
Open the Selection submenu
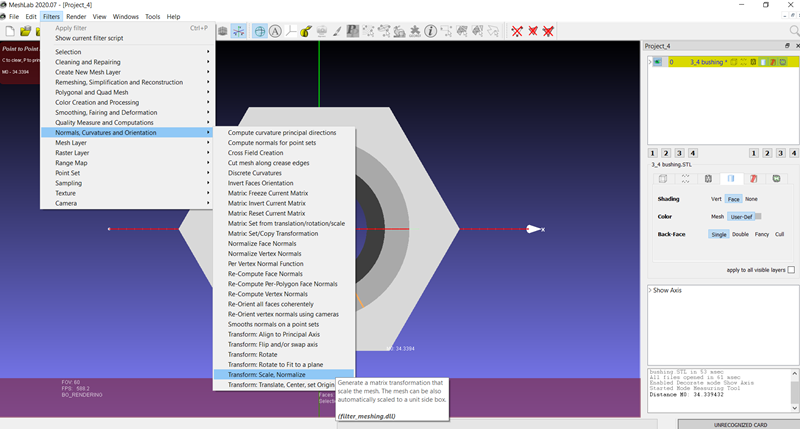point(128,52)
